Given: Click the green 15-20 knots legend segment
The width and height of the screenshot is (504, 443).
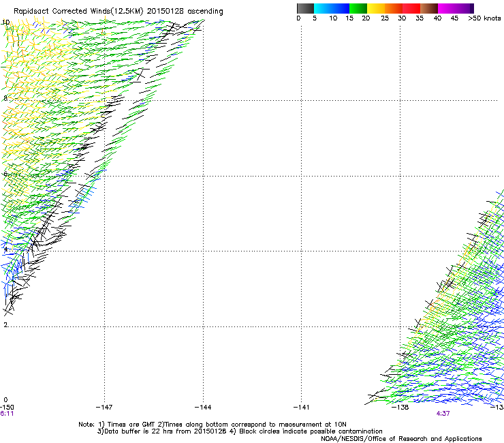Looking at the screenshot, I should point(358,8).
